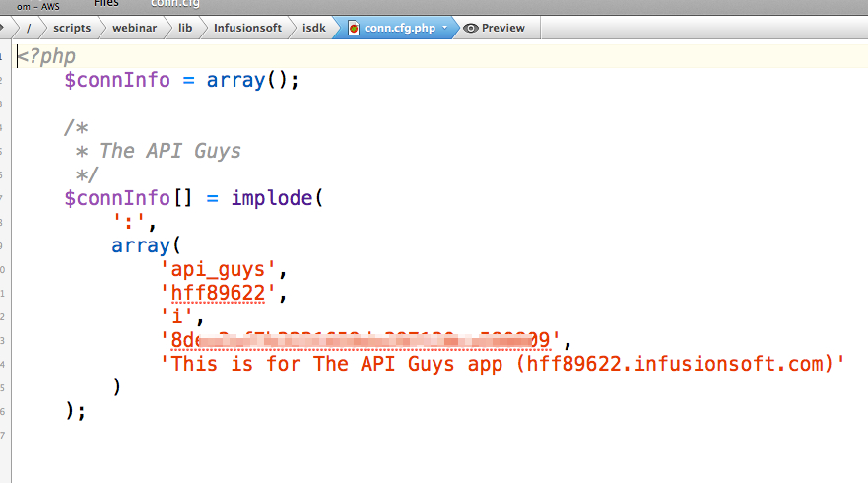The height and width of the screenshot is (483, 868).
Task: Click the $connInfo = array(); line
Action: 181,80
